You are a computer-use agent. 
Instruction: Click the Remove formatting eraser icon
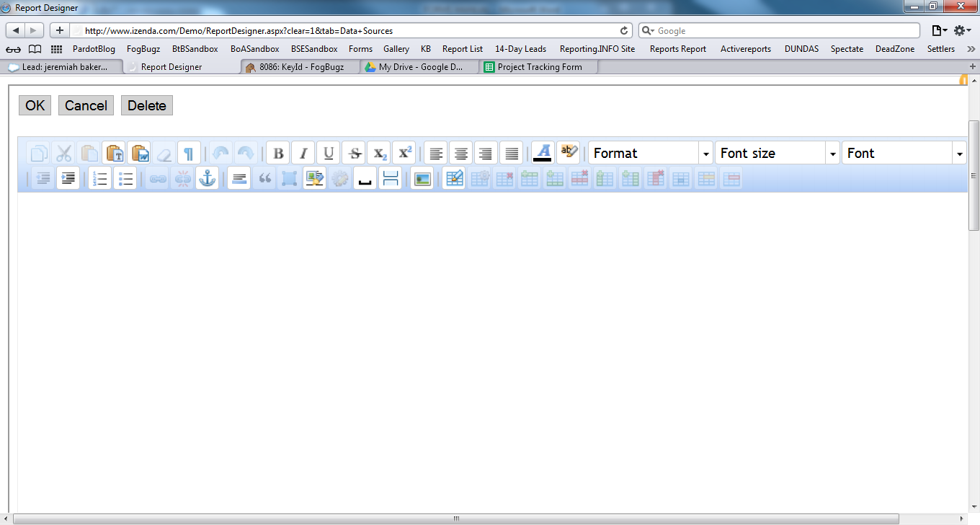point(164,153)
